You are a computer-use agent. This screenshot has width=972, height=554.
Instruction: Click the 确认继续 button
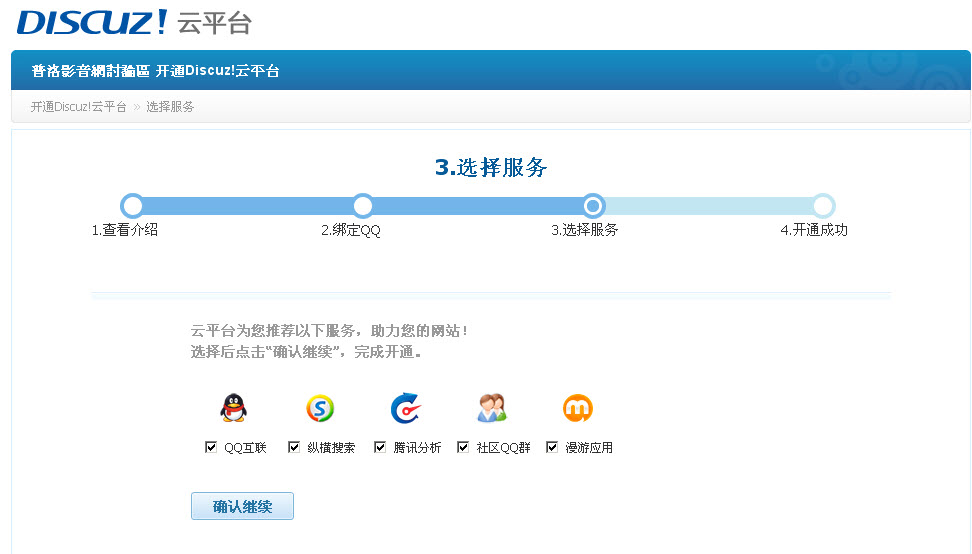242,506
